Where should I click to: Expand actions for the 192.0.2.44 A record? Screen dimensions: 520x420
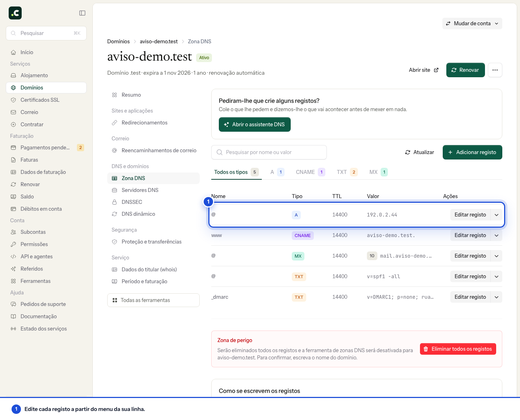pos(497,215)
